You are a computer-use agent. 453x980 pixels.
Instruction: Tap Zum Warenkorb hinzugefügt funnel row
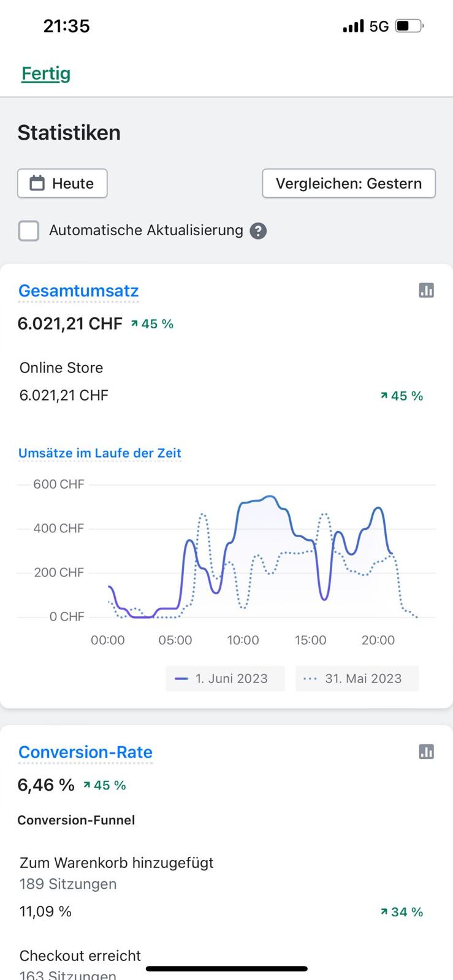[116, 862]
